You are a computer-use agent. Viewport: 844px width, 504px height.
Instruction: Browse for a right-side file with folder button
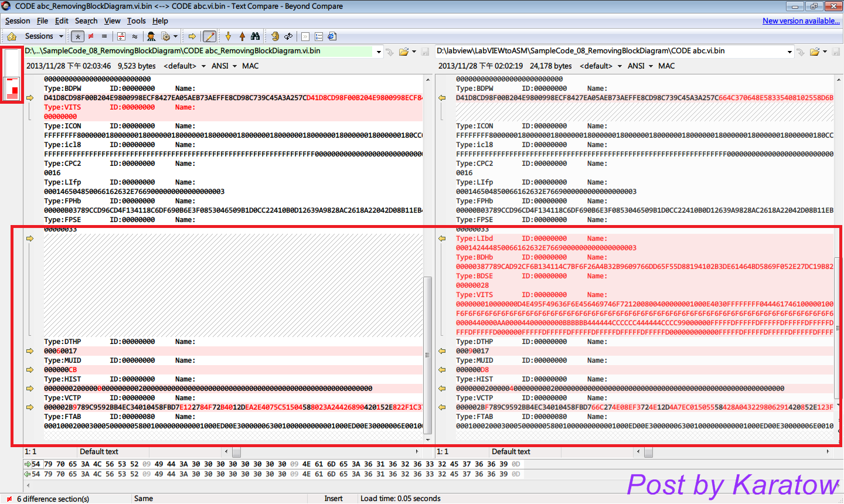coord(815,52)
